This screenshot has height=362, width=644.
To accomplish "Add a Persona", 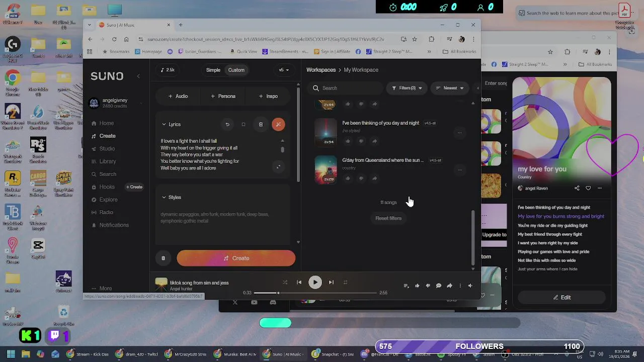I will click(x=223, y=96).
